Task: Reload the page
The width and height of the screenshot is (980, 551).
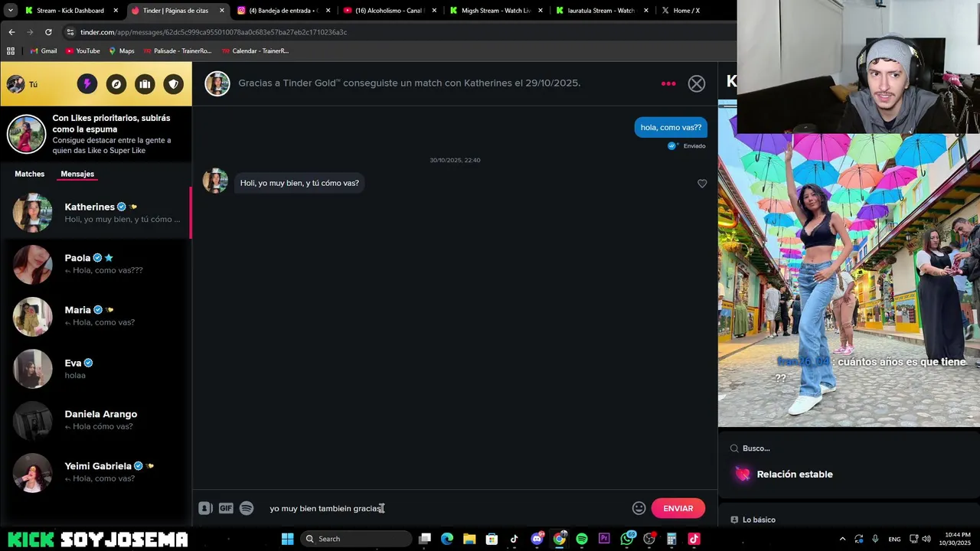Action: coord(48,32)
